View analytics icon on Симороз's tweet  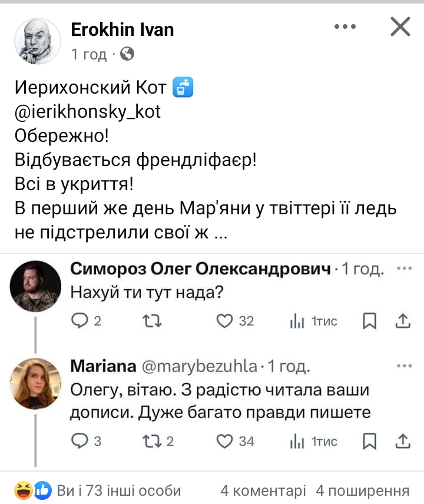click(x=297, y=321)
